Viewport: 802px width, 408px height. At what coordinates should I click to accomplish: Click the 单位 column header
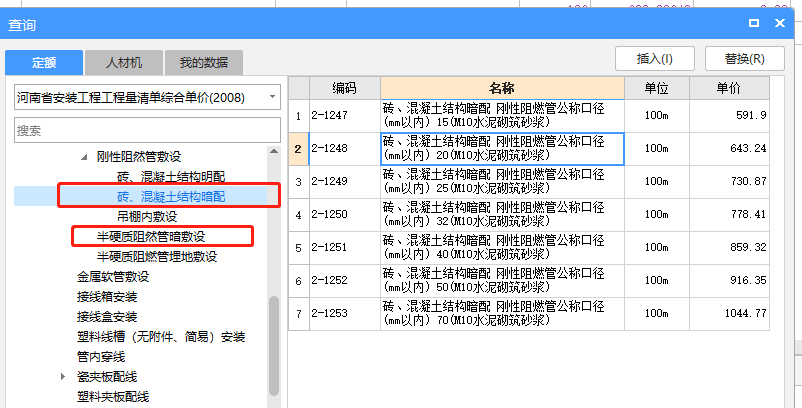click(x=657, y=88)
